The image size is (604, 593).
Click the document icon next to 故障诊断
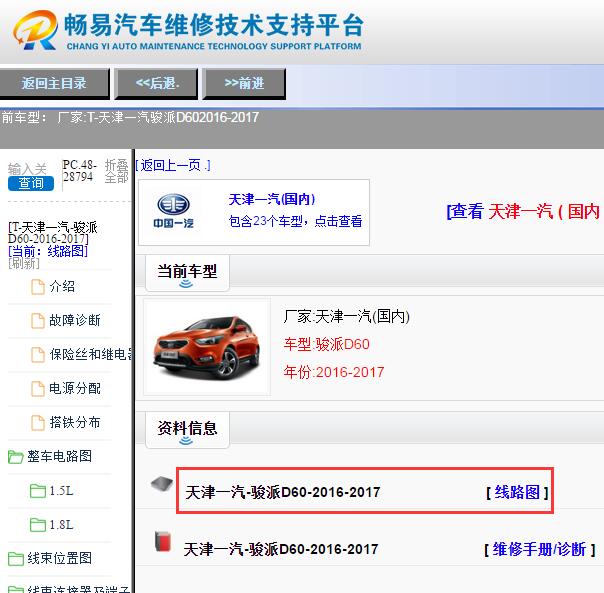click(x=37, y=321)
